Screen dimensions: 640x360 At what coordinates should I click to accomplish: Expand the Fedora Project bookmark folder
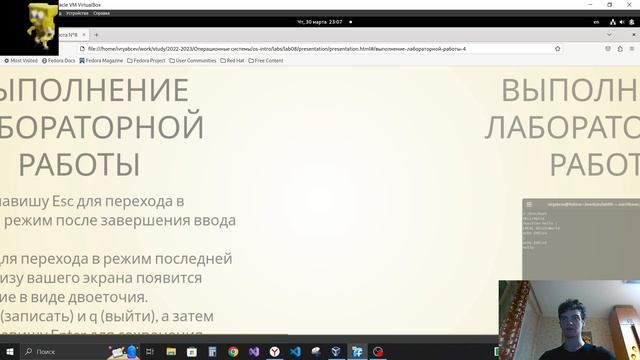coord(146,60)
